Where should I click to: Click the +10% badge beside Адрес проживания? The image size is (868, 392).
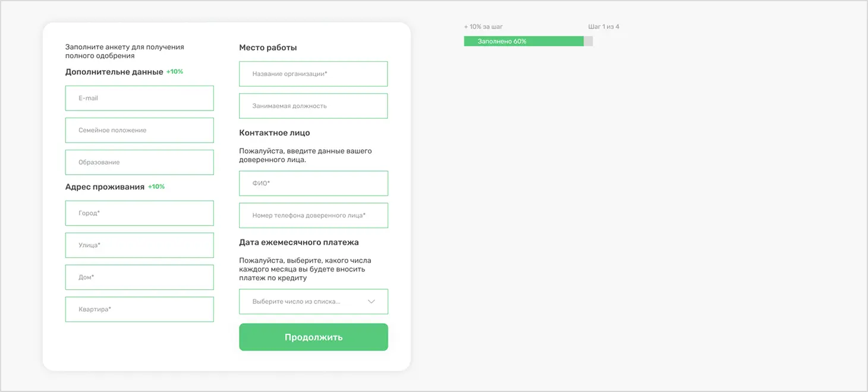point(156,186)
